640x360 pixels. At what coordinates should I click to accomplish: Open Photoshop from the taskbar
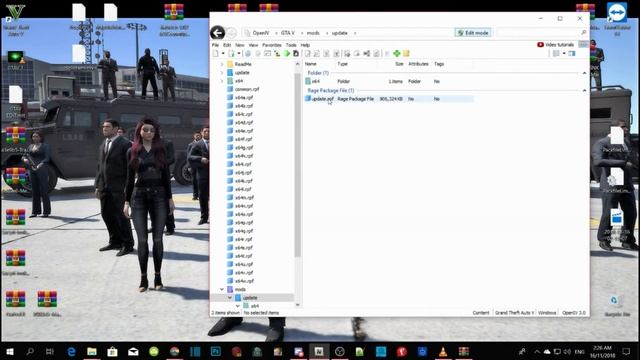point(216,351)
